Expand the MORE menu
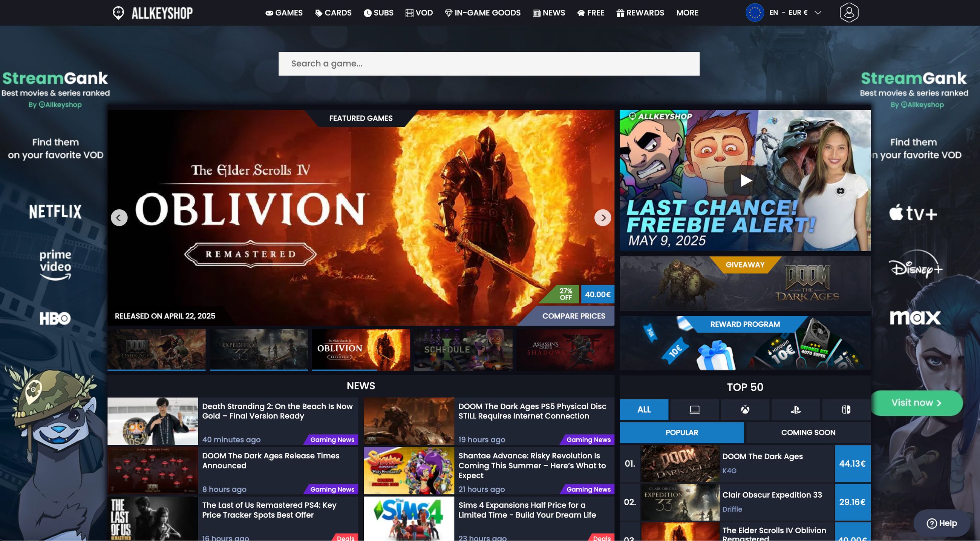The image size is (980, 541). point(687,12)
